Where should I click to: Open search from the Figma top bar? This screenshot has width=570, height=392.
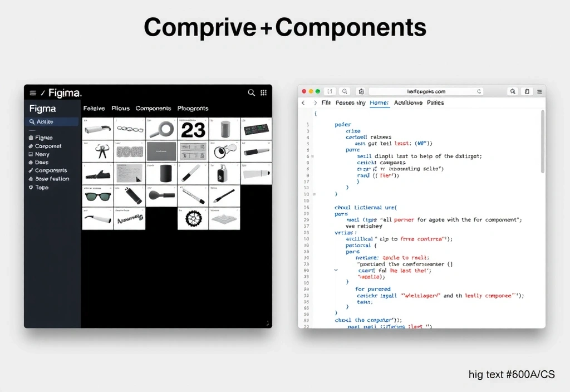[251, 93]
